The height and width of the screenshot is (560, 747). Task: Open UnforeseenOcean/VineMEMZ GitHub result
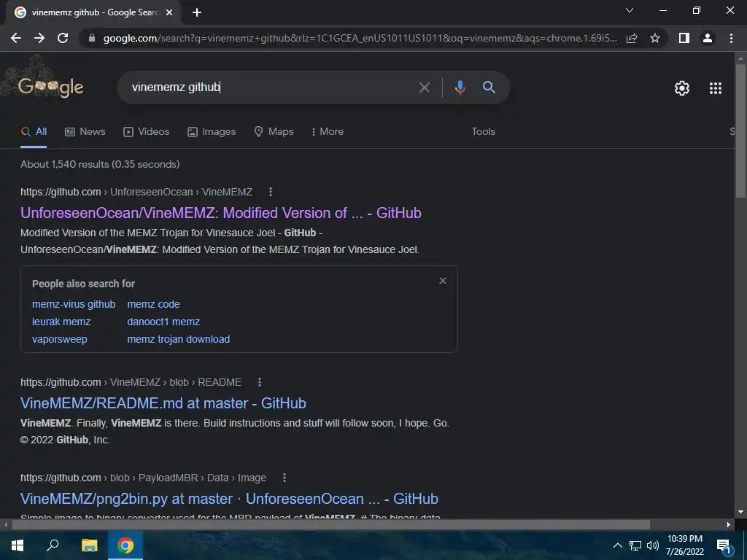(220, 213)
